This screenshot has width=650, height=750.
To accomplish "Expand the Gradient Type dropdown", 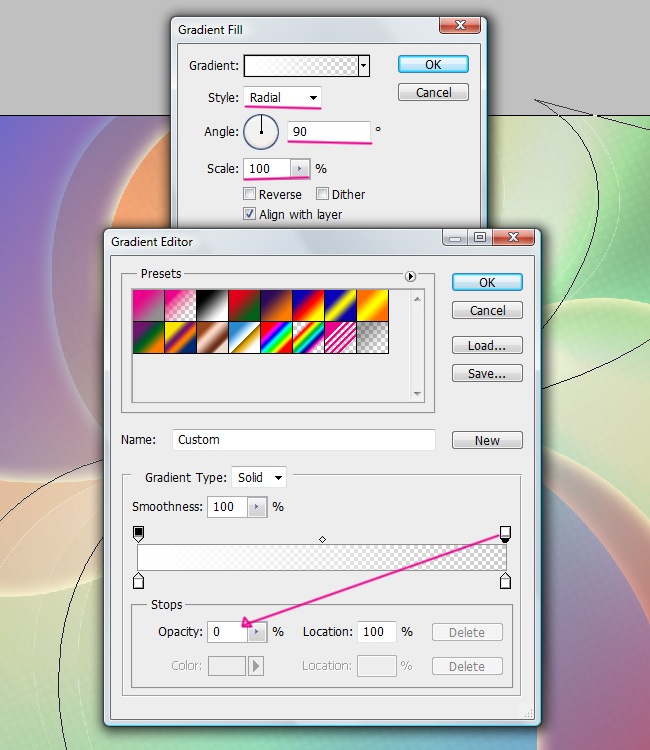I will [259, 478].
